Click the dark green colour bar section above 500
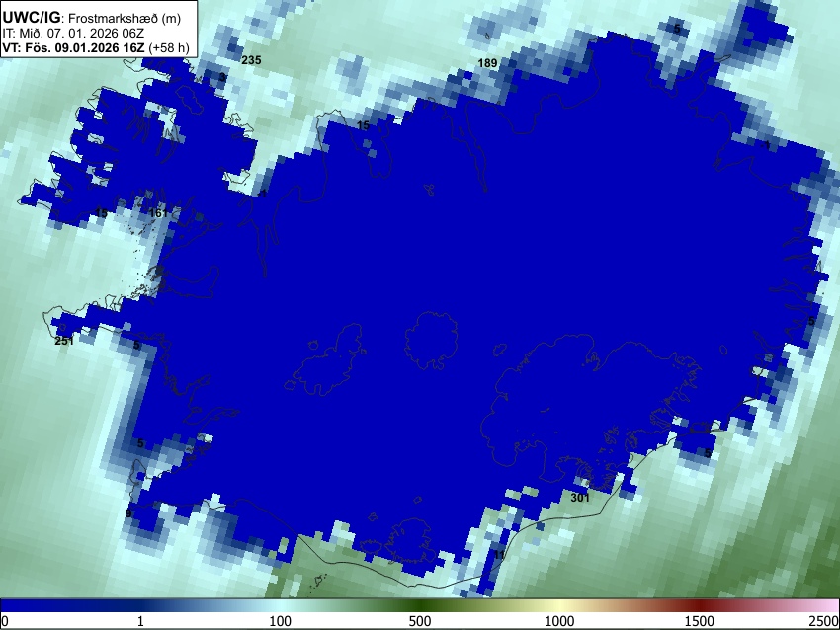Viewport: 840px width, 630px height. tap(420, 605)
